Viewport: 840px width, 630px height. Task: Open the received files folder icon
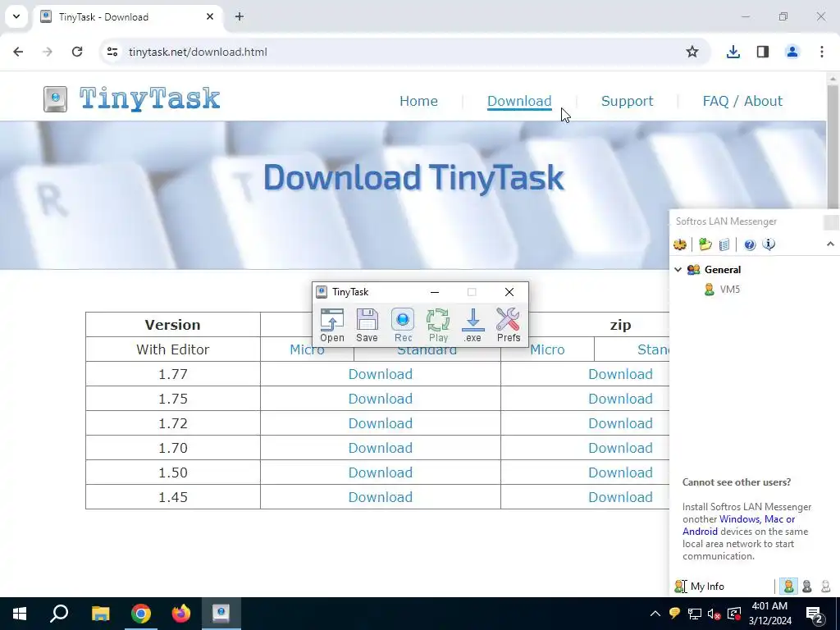point(705,244)
